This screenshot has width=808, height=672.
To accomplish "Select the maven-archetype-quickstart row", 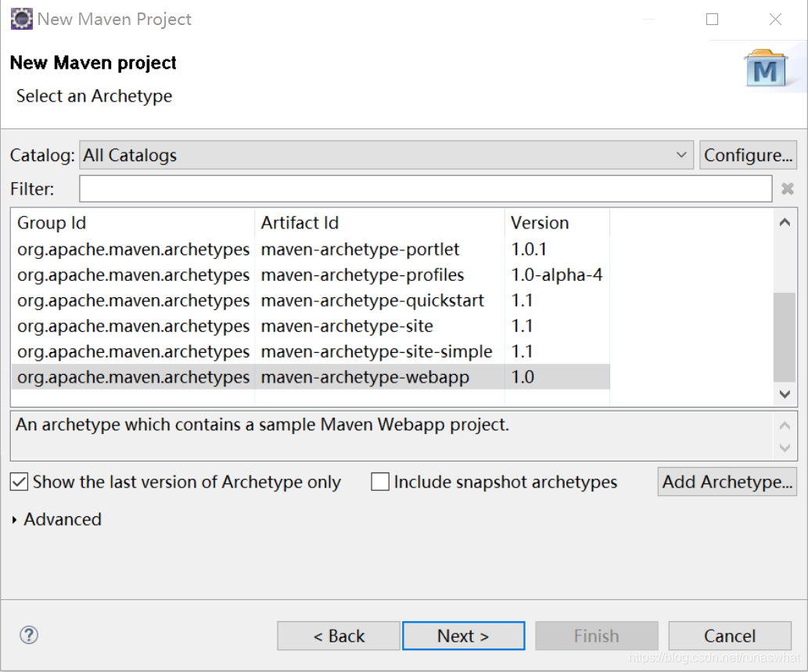I will pos(313,300).
